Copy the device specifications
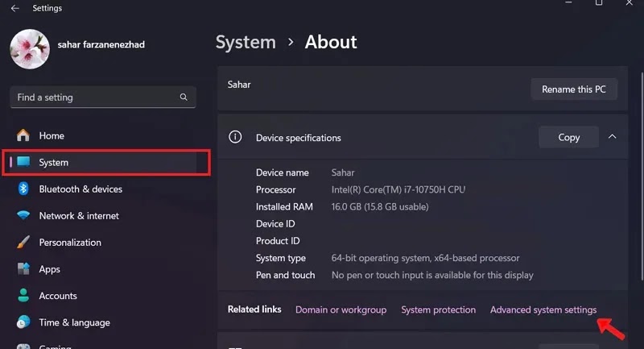Viewport: 644px width, 349px height. pos(568,137)
